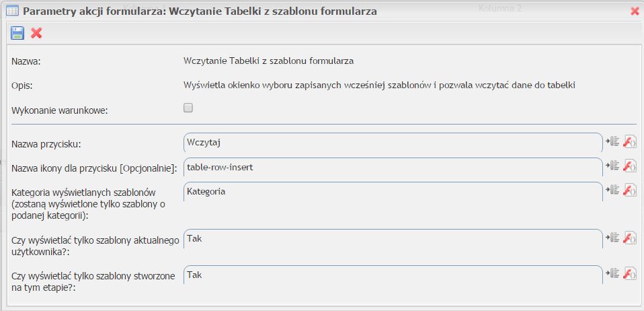This screenshot has width=644, height=311.
Task: Open variable list icon for Nazwa przycisku
Action: pyautogui.click(x=612, y=141)
